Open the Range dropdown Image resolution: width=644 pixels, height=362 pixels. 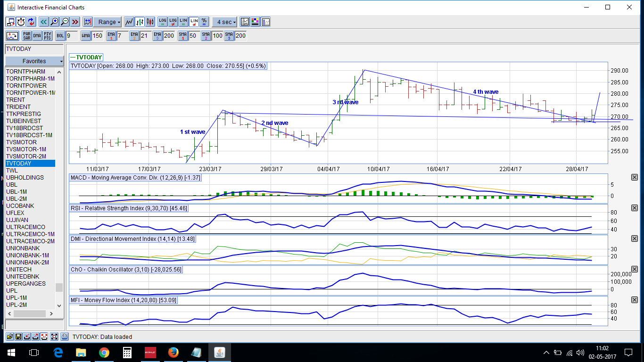[107, 22]
